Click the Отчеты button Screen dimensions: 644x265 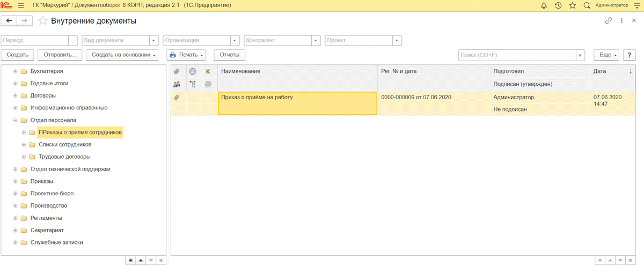(x=230, y=55)
